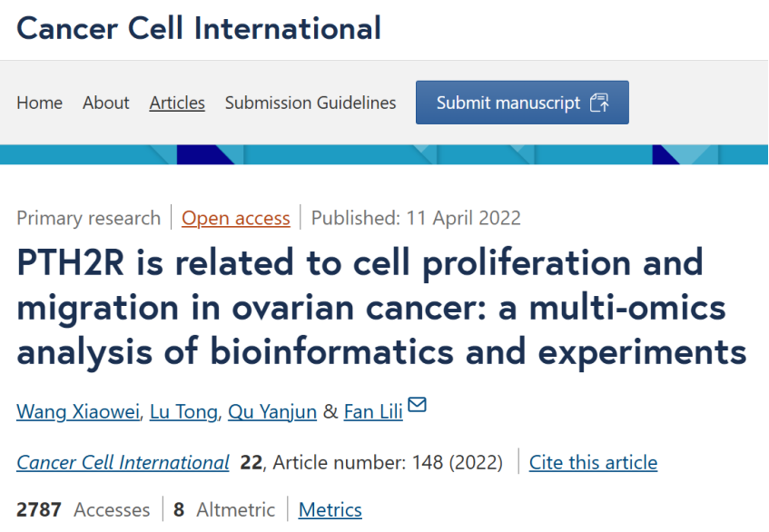The image size is (769, 532).
Task: Click the upload icon in Submit manuscript
Action: tap(599, 103)
